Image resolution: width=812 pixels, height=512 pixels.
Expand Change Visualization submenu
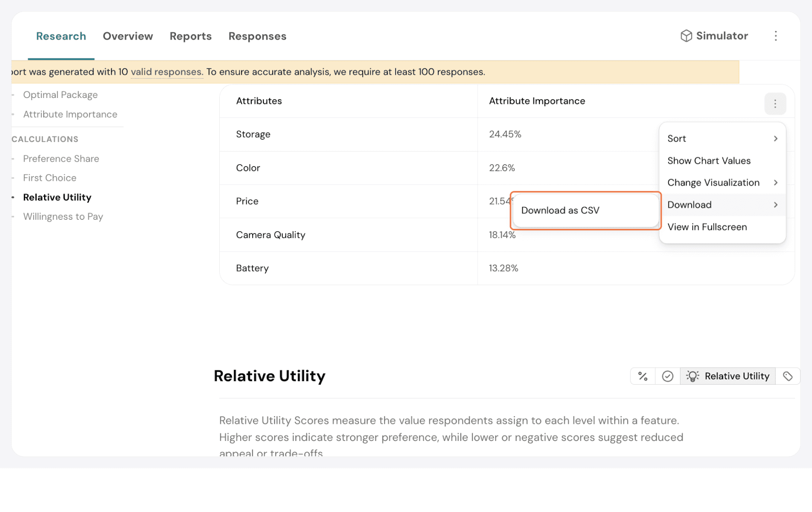pos(722,183)
